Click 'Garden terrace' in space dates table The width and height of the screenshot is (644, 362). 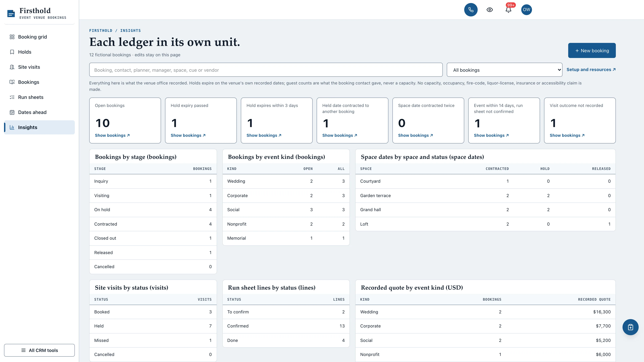(375, 196)
